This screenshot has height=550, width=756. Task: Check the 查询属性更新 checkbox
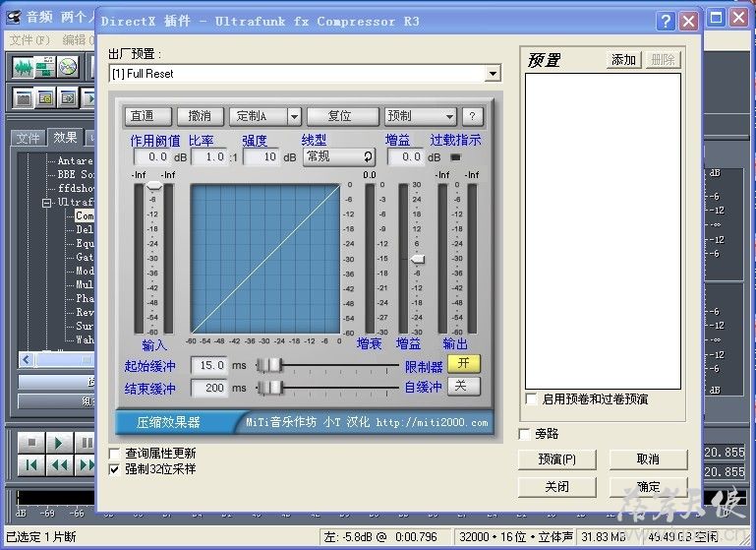pyautogui.click(x=114, y=454)
